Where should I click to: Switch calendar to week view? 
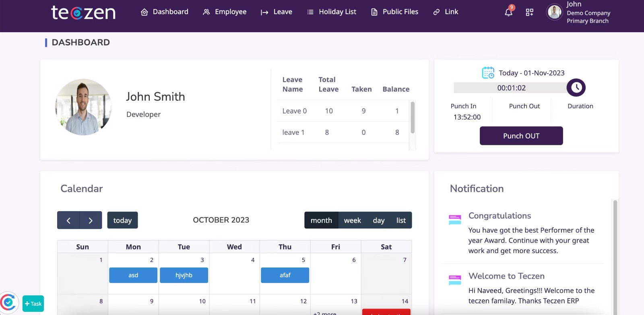353,220
